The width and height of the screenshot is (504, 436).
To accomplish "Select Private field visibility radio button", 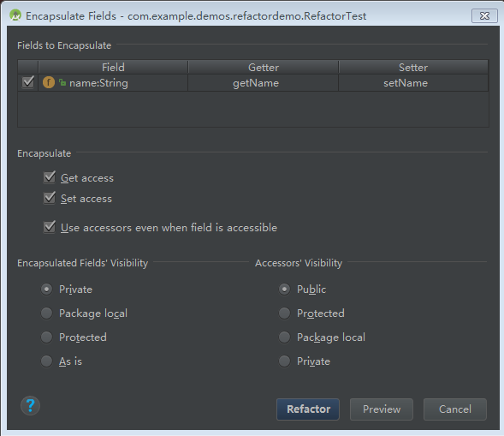I will pyautogui.click(x=46, y=290).
